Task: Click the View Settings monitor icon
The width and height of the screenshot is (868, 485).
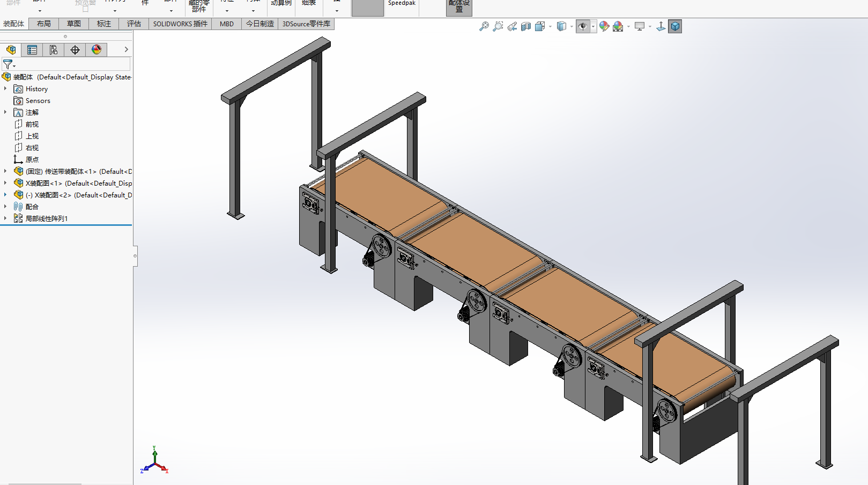Action: click(x=640, y=26)
